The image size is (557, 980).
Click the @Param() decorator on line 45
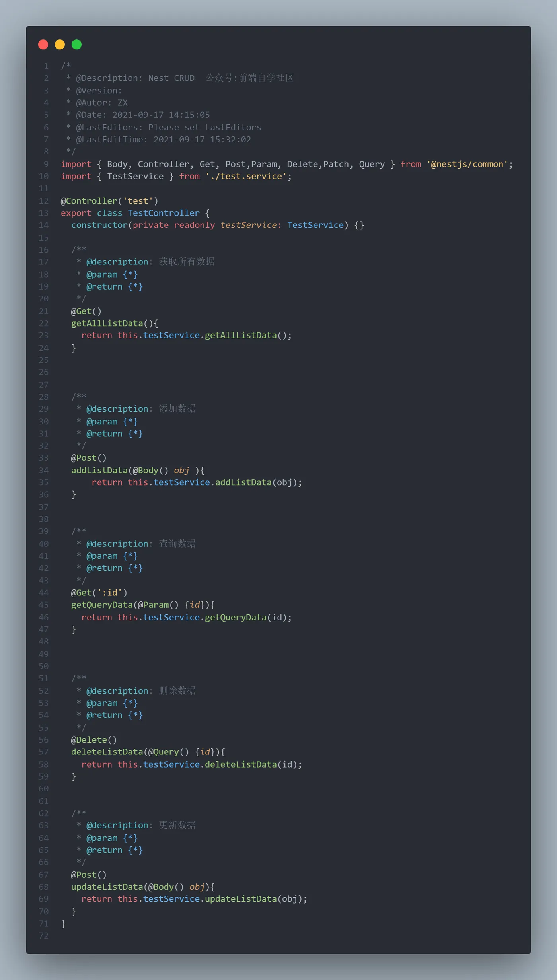click(158, 605)
